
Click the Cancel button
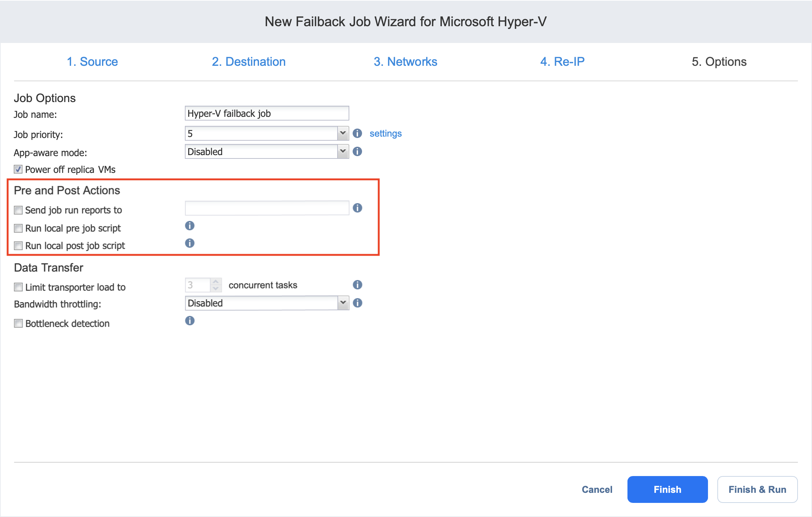coord(597,489)
